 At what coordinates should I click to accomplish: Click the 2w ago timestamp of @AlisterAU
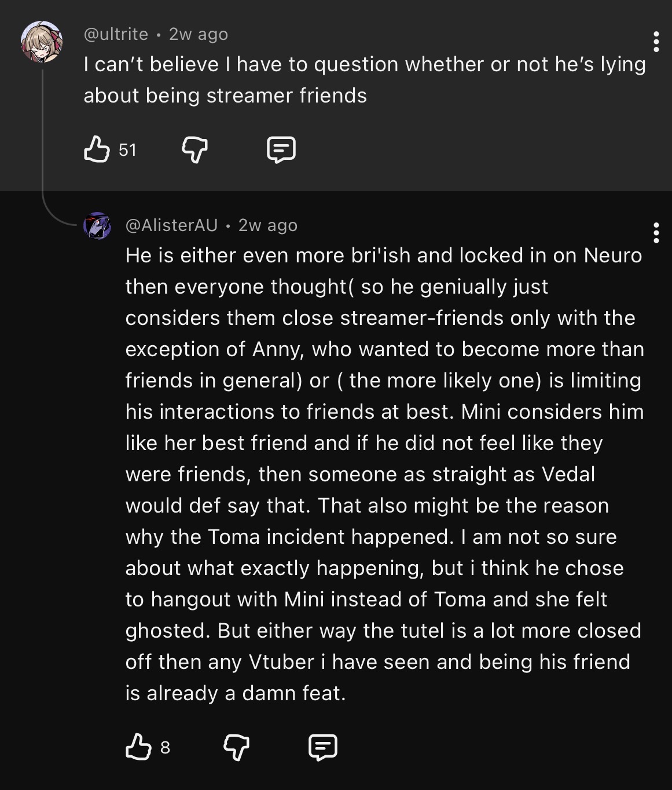[x=268, y=225]
